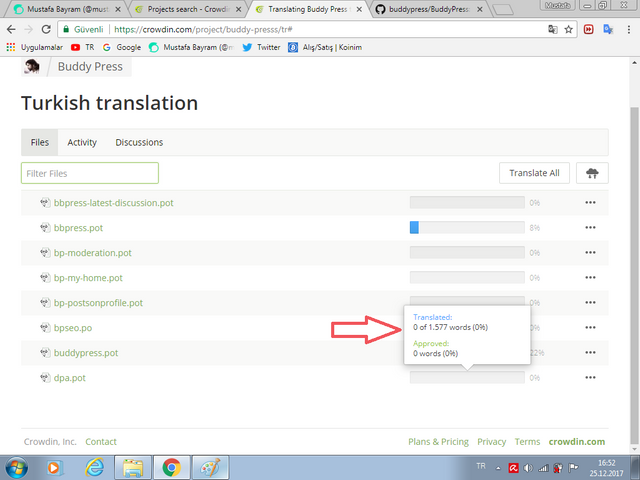Click the project avatar thumbnail
This screenshot has width=640, height=480.
pos(31,67)
